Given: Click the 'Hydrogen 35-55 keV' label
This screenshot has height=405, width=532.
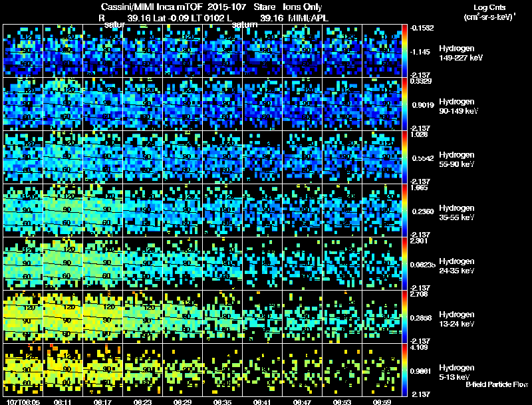Looking at the screenshot, I should [457, 213].
